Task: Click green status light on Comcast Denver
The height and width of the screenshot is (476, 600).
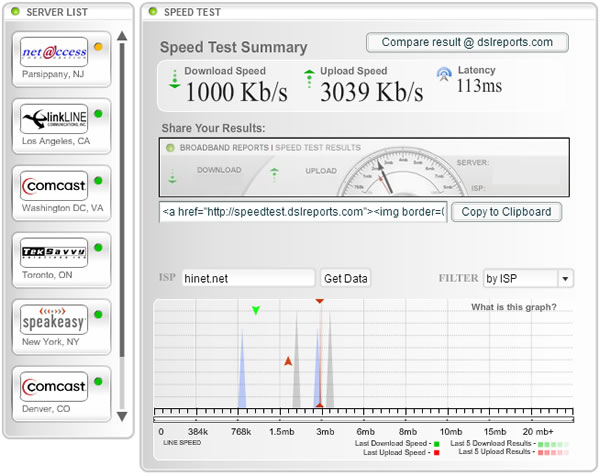Action: coord(98,381)
